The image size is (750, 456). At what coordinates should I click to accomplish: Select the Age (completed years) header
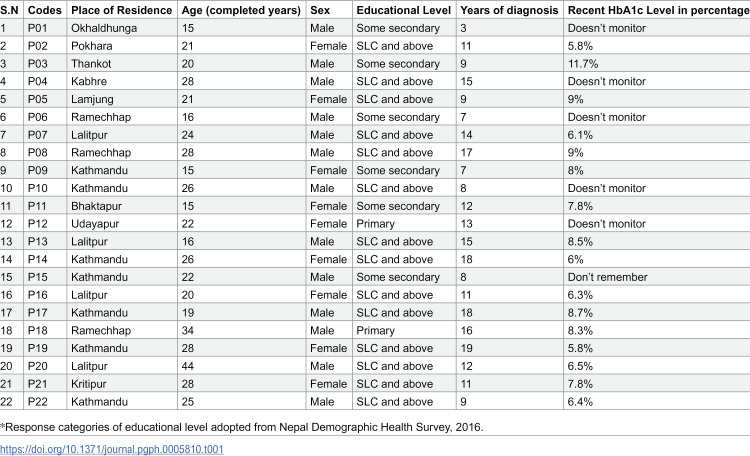[241, 10]
